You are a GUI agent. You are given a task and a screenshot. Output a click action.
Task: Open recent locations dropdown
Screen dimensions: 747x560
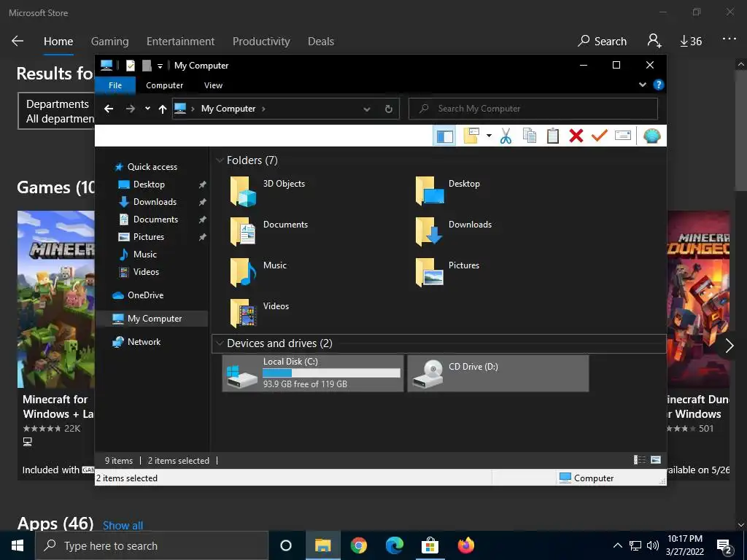(147, 109)
